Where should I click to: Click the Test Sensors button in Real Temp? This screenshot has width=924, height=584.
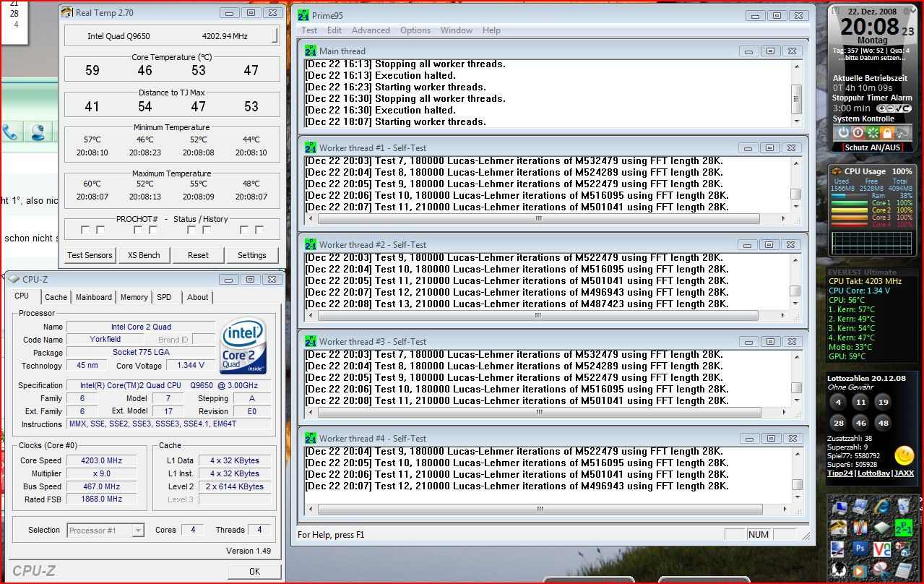90,255
